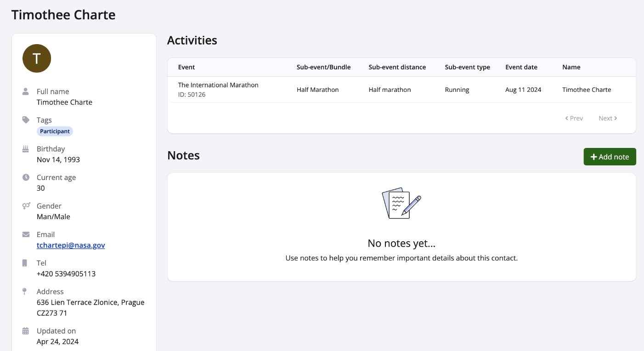644x351 pixels.
Task: Click the person icon beside Full name
Action: click(26, 91)
